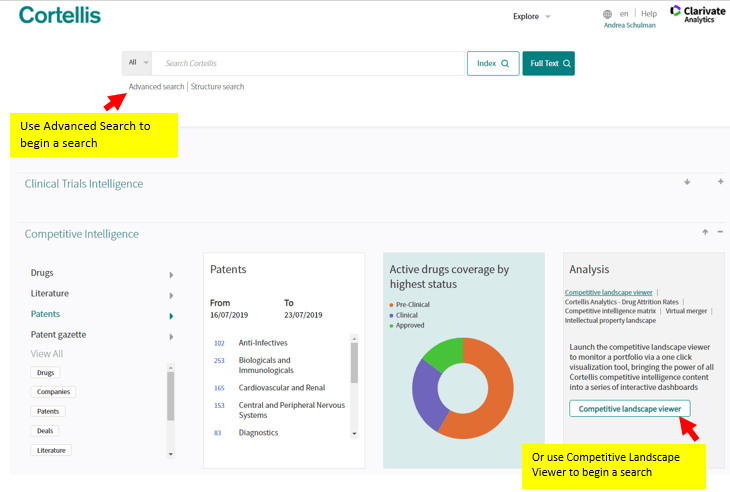The height and width of the screenshot is (492, 730).
Task: Click the Patents list scrollbar down arrow
Action: coord(354,433)
